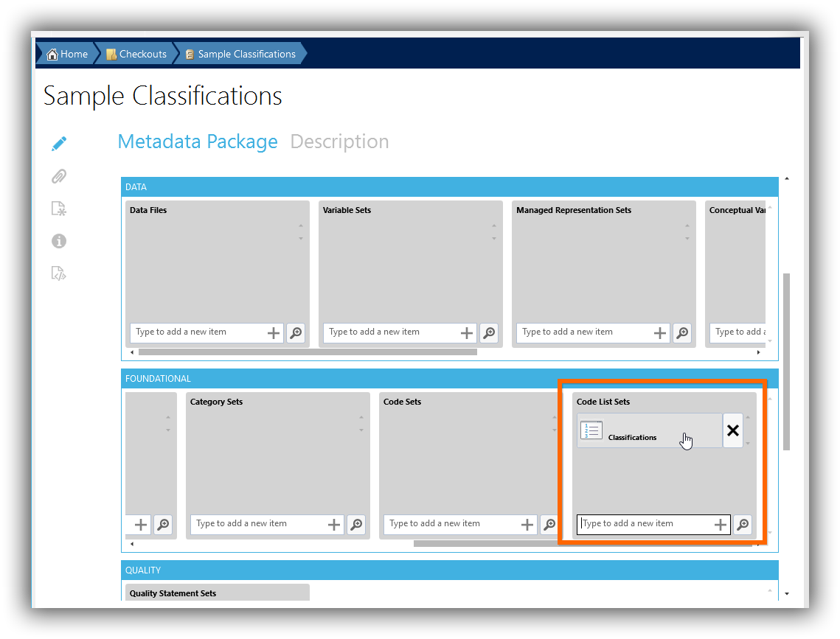This screenshot has height=639, width=840.
Task: Go to Checkouts breadcrumb
Action: pos(136,54)
